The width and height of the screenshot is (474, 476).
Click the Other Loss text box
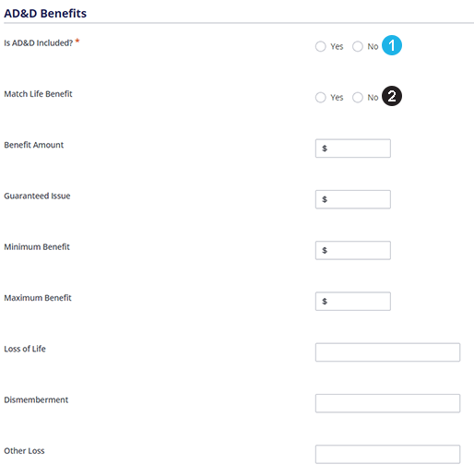[387, 454]
